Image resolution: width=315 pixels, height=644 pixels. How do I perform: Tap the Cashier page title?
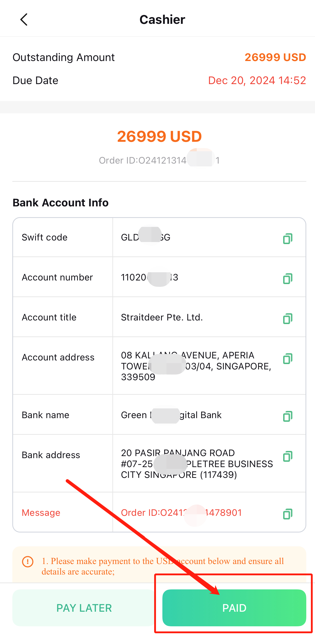click(162, 19)
